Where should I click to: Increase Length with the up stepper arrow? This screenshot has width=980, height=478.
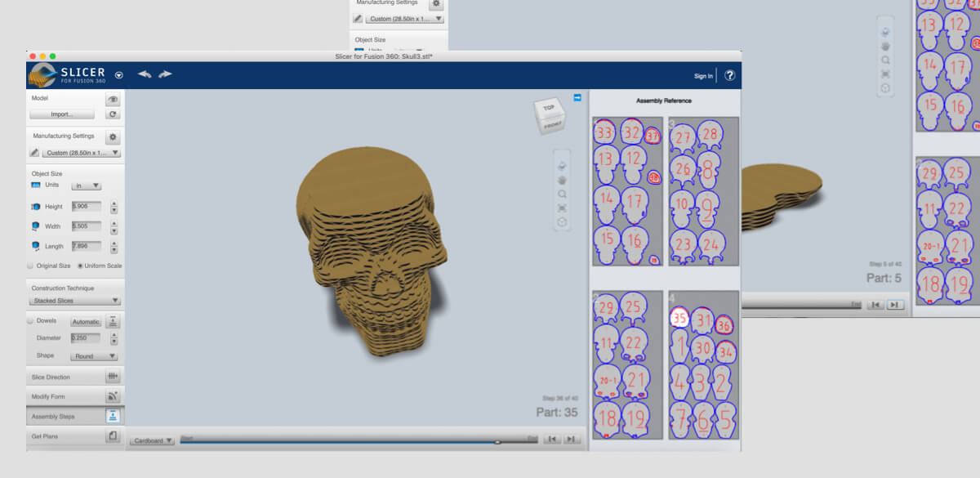coord(114,243)
